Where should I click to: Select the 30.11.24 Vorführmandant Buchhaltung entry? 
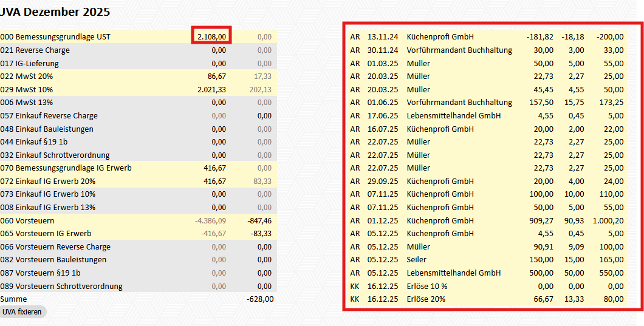tap(459, 50)
